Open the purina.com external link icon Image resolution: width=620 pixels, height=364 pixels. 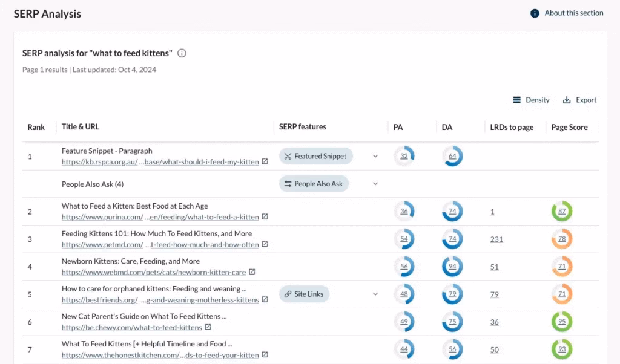266,217
